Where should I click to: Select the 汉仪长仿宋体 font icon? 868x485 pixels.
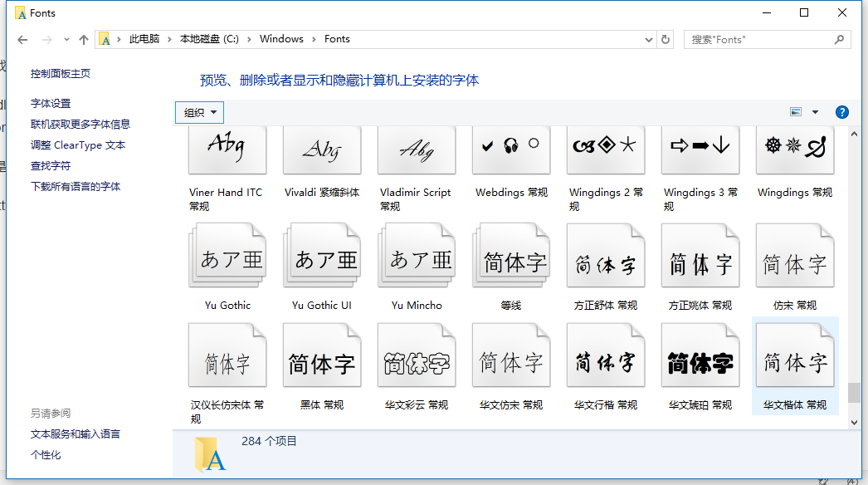click(x=227, y=355)
